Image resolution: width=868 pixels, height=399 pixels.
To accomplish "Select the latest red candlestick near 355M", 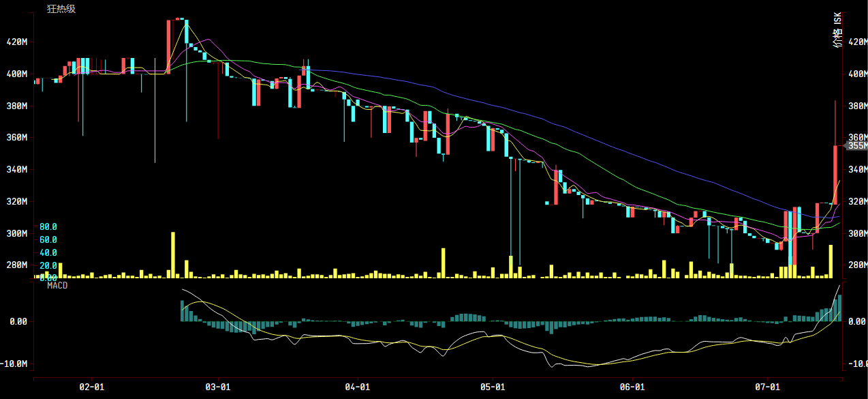I will (x=835, y=174).
